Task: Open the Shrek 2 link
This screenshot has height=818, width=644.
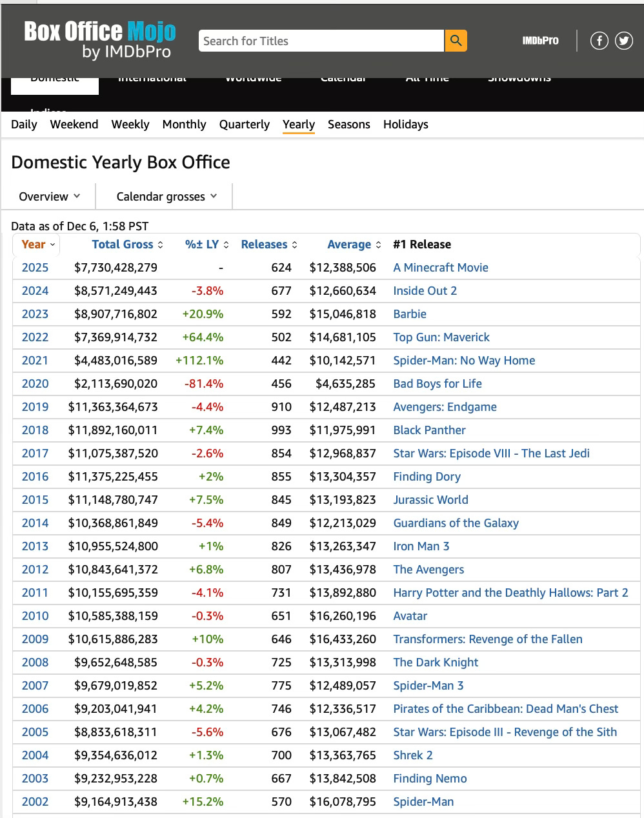Action: point(413,755)
